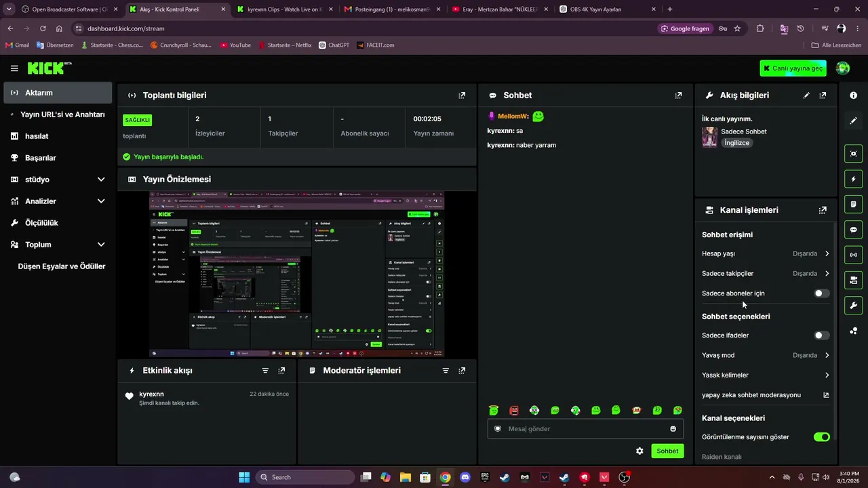Pop out the Kanal işlemleri panel
The image size is (868, 488).
(x=823, y=210)
